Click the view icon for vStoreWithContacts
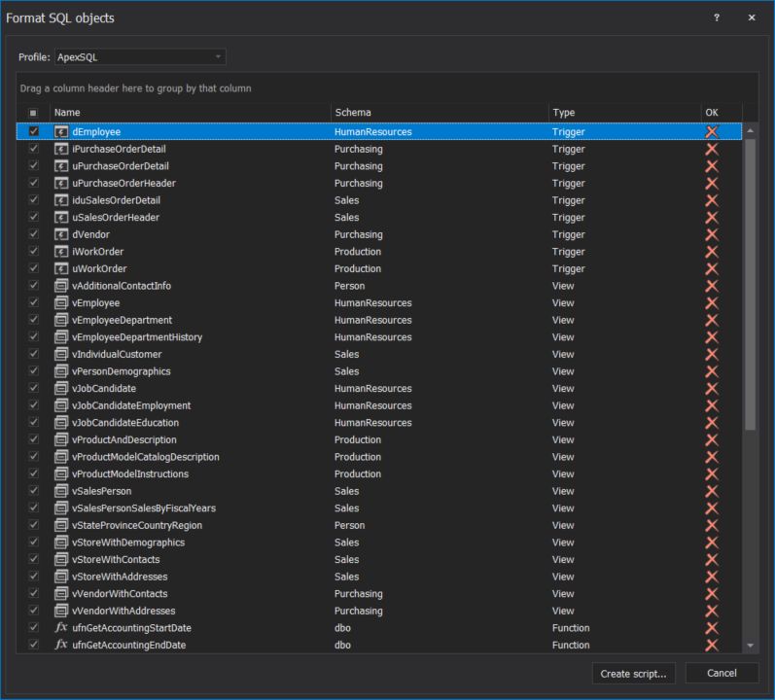This screenshot has width=775, height=700. 61,560
